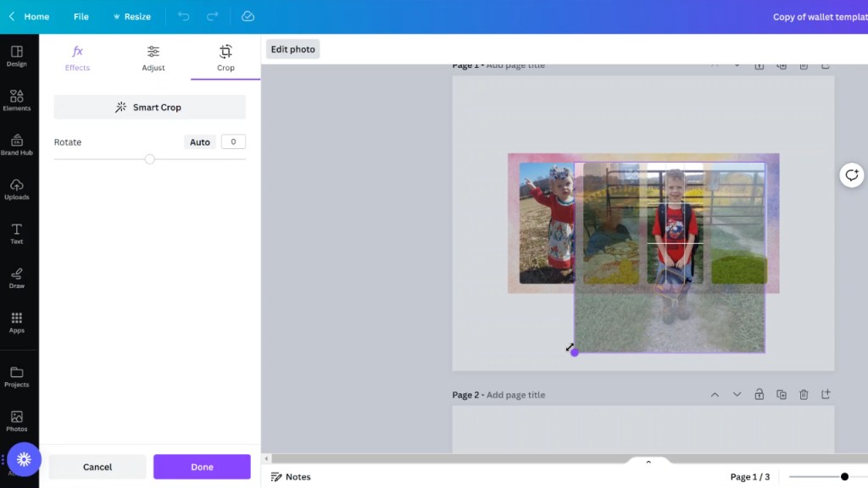The width and height of the screenshot is (868, 488).
Task: Switch to the Effects tab
Action: coord(77,58)
